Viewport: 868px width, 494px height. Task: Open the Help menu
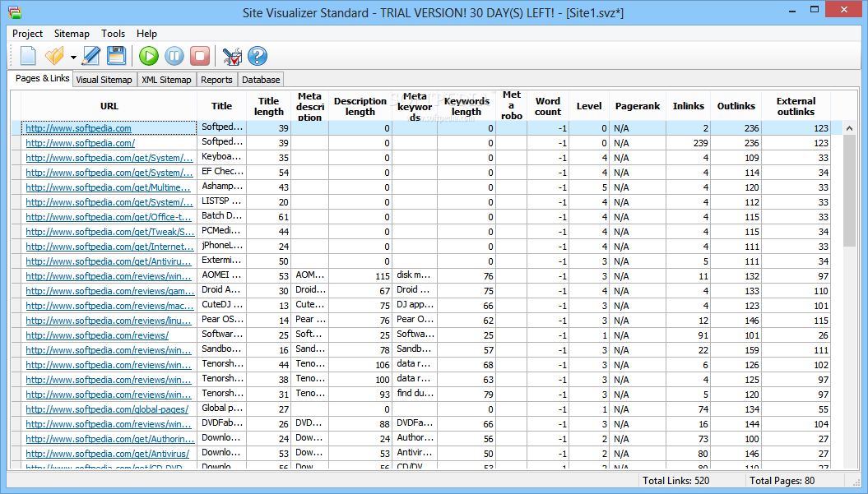point(146,34)
